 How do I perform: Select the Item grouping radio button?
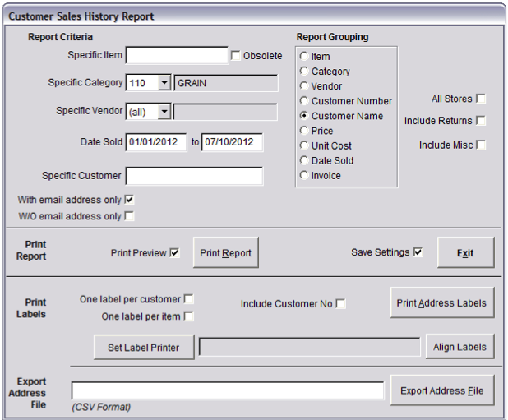pos(304,56)
